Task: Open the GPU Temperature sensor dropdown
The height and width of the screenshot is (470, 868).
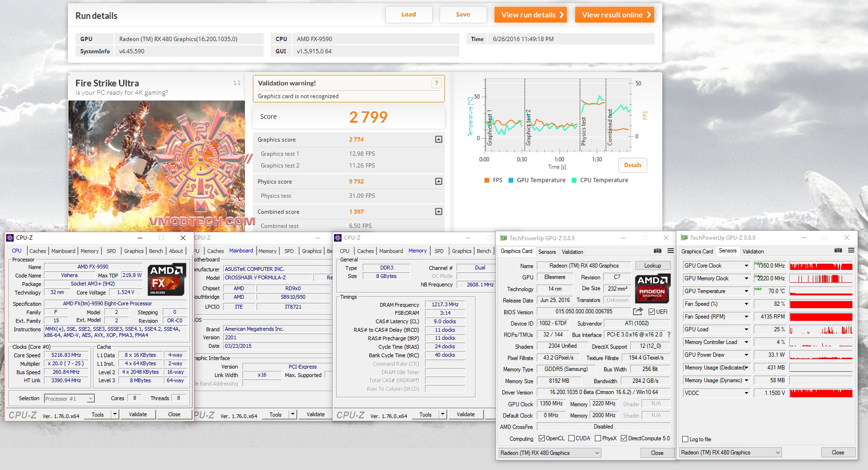Action: (746, 291)
